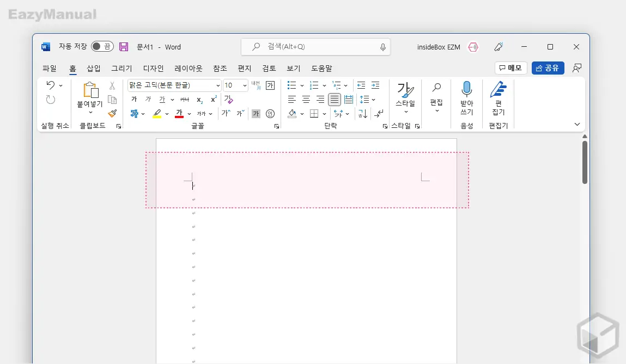
Task: Decrease paragraph indent
Action: click(x=361, y=85)
